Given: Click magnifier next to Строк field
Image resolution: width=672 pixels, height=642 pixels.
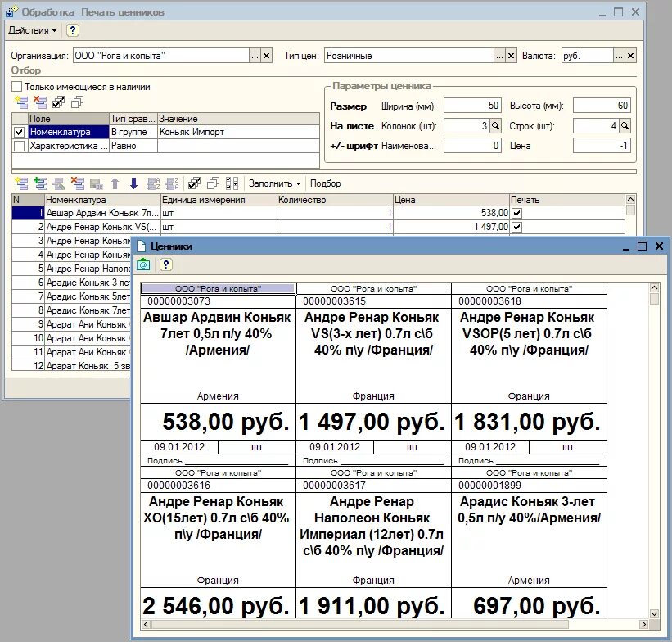Looking at the screenshot, I should click(x=625, y=125).
